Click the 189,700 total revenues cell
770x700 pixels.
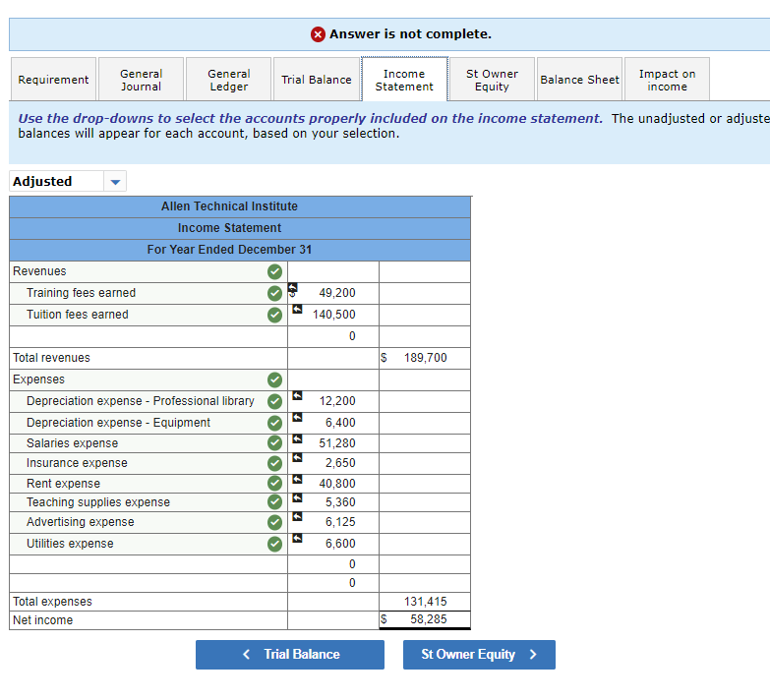[425, 358]
